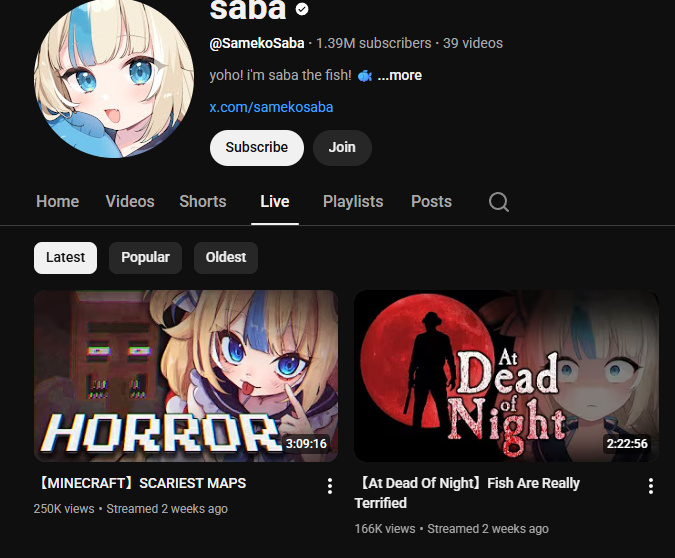
Task: Search the saba channel with magnifier icon
Action: point(499,202)
